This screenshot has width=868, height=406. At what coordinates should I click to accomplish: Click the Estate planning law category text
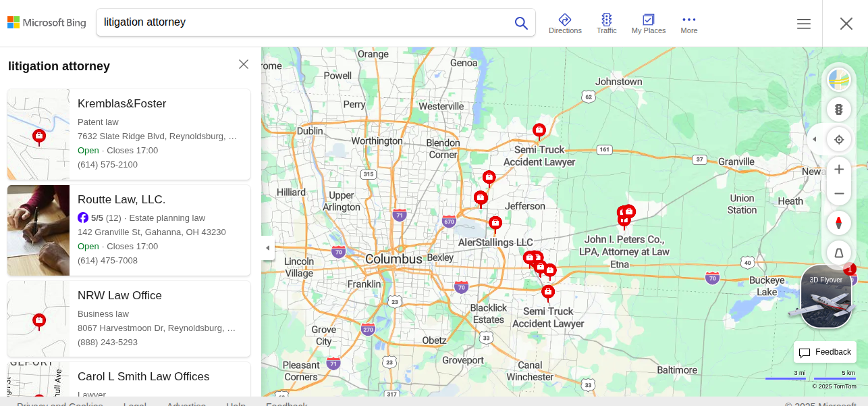click(x=167, y=218)
